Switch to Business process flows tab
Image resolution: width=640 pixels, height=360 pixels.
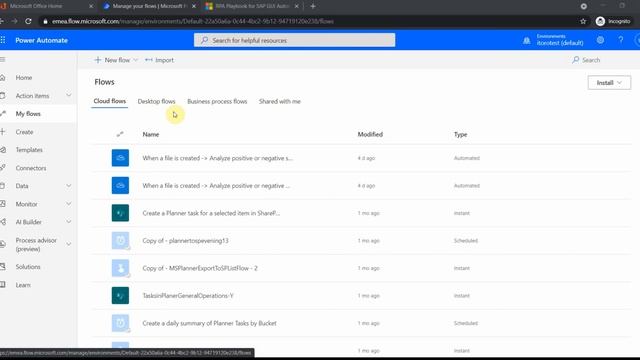click(x=217, y=101)
